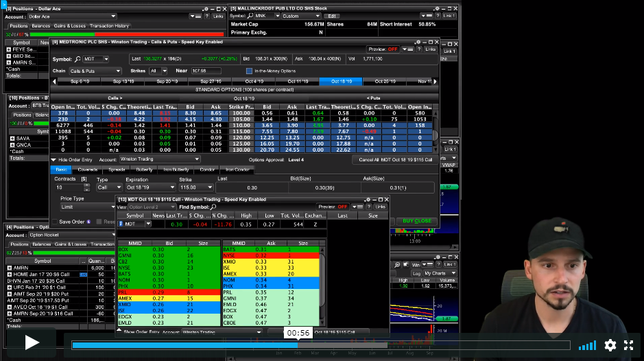Collapse Hide Order Entry section
This screenshot has height=361, width=644.
pyautogui.click(x=53, y=159)
